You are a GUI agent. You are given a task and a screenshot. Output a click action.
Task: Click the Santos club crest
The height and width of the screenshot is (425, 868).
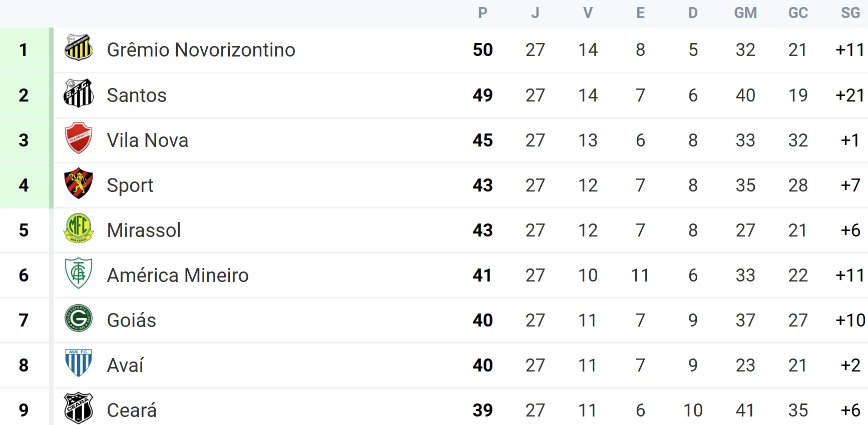click(x=79, y=93)
